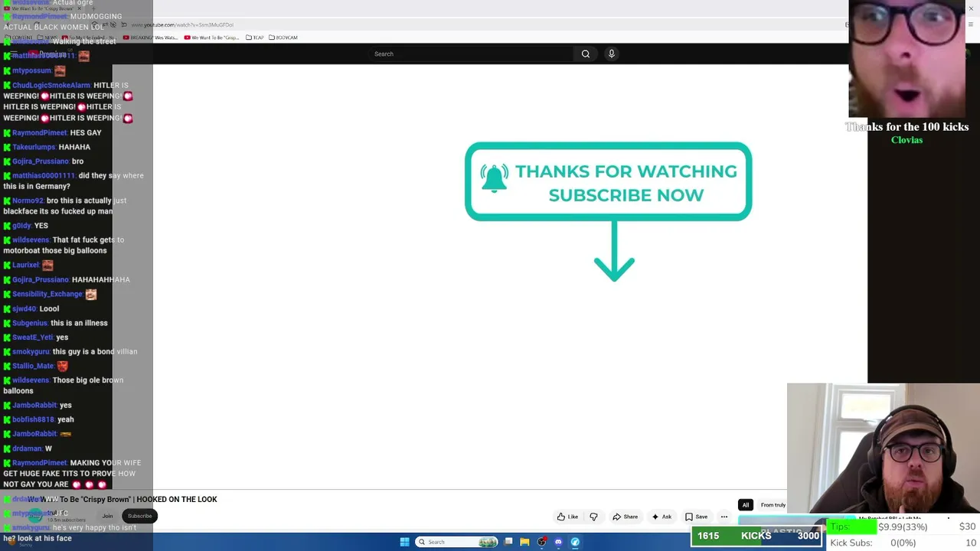Image resolution: width=980 pixels, height=551 pixels.
Task: Select the 'From truly' filter chip
Action: pos(773,505)
